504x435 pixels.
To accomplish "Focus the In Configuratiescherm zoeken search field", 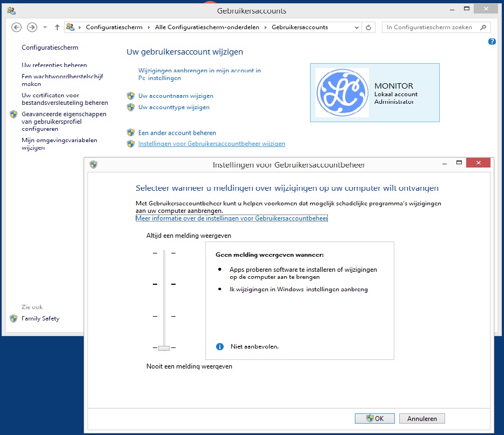I will pos(431,28).
